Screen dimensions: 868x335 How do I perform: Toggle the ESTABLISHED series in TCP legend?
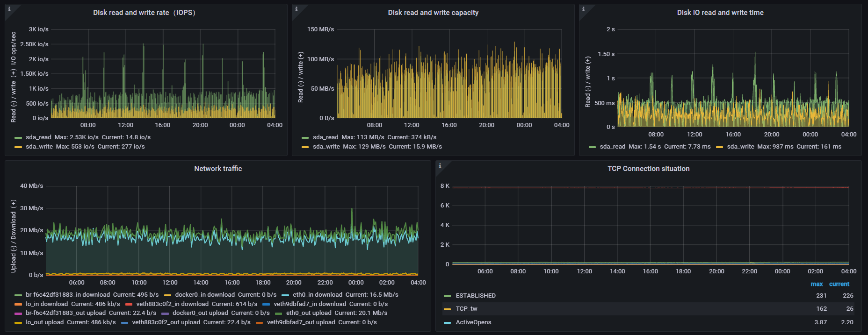[476, 296]
